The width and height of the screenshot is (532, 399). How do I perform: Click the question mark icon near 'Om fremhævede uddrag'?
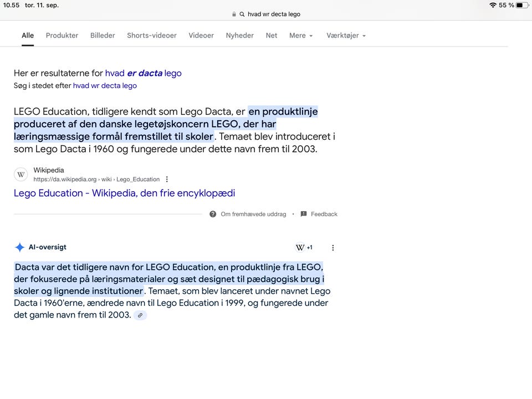(x=213, y=214)
